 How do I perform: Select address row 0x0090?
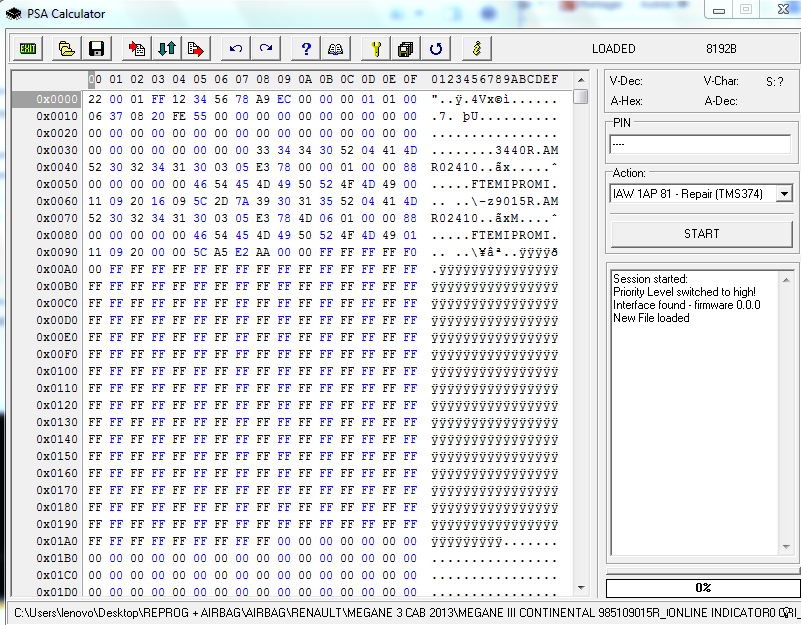[56, 252]
